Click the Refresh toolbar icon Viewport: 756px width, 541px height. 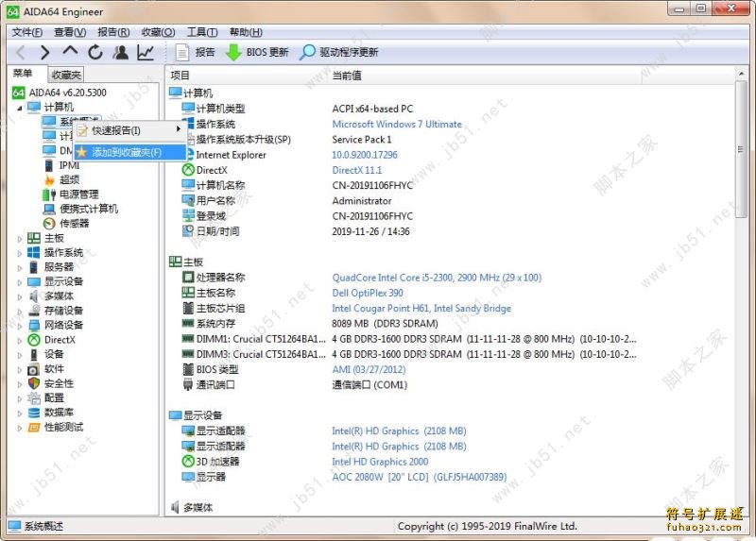click(95, 52)
